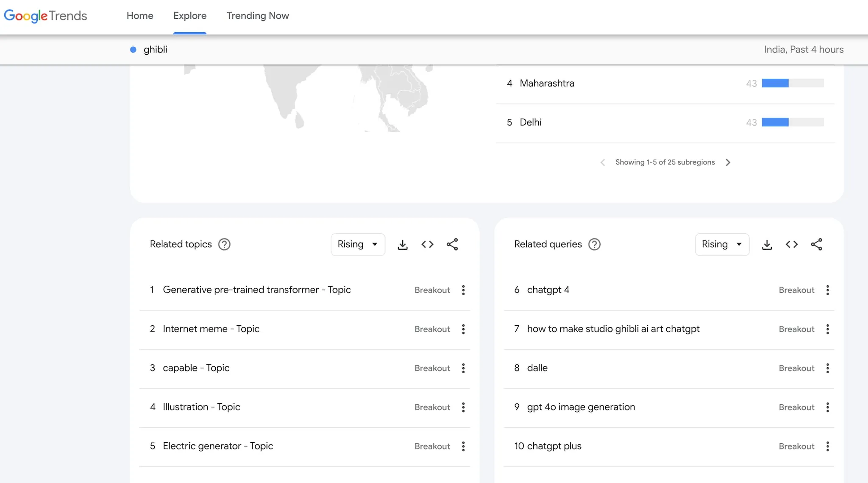The height and width of the screenshot is (483, 868).
Task: Open help for Related queries
Action: click(595, 245)
